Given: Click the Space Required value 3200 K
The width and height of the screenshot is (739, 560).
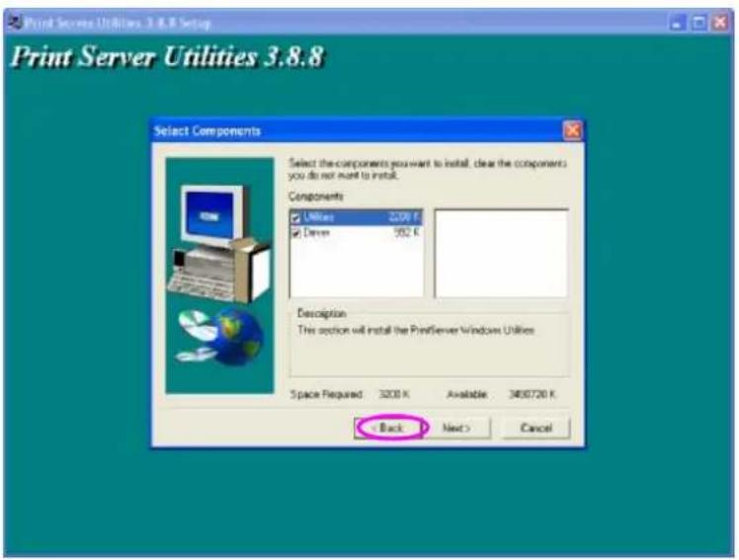Looking at the screenshot, I should (394, 394).
